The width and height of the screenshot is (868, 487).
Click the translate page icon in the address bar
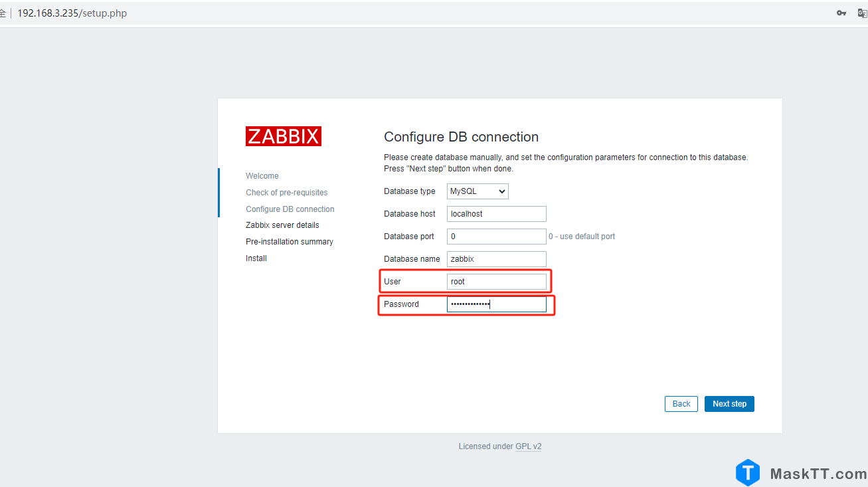click(x=862, y=13)
